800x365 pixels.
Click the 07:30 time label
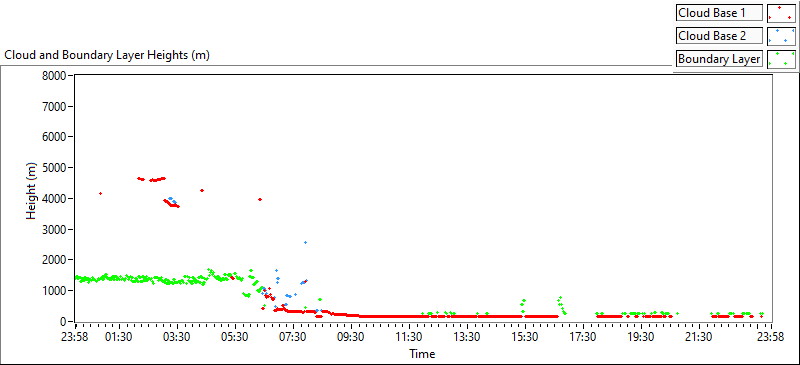point(293,337)
